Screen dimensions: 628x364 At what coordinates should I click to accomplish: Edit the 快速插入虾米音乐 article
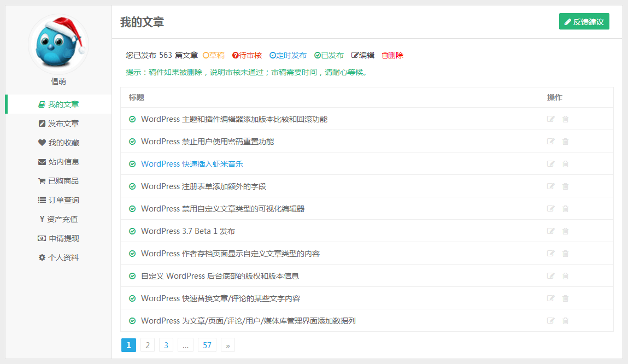pos(551,164)
